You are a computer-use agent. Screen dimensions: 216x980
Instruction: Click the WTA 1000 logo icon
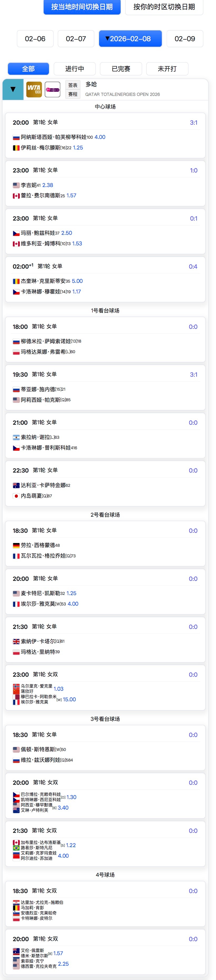[x=34, y=89]
